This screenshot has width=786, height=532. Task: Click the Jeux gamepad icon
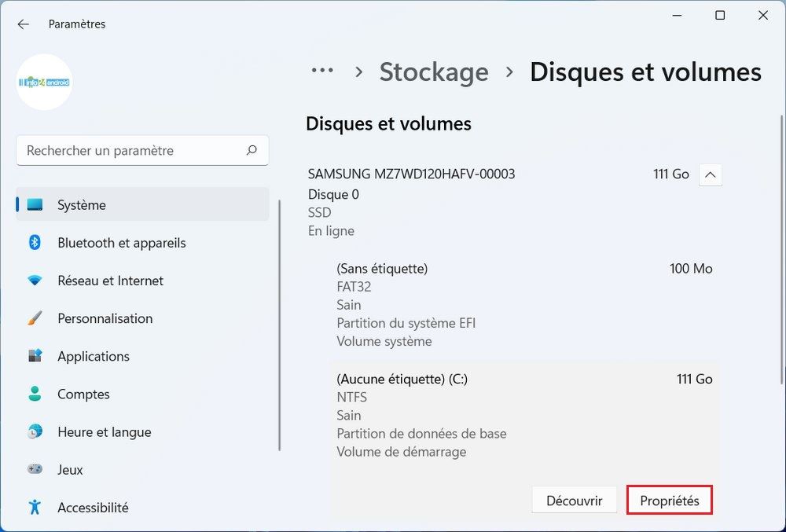(35, 469)
